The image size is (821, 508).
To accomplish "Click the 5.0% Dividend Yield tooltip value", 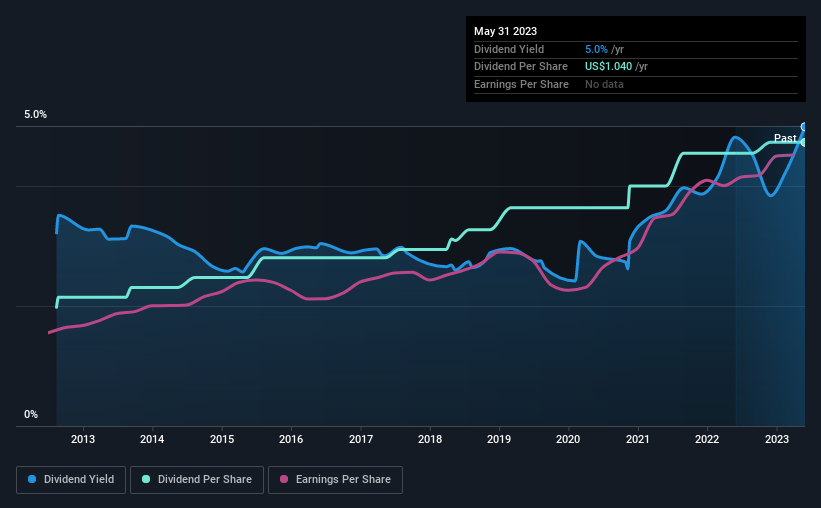I will pos(596,49).
